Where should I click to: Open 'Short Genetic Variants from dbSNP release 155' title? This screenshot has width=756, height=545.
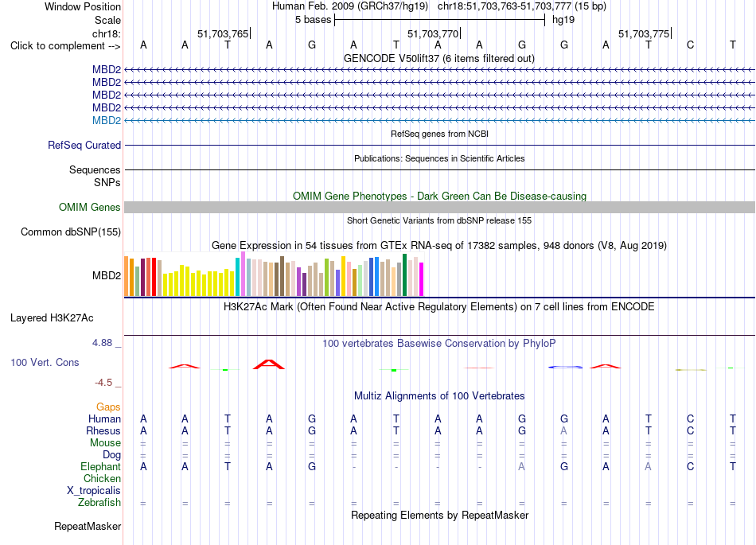point(439,220)
